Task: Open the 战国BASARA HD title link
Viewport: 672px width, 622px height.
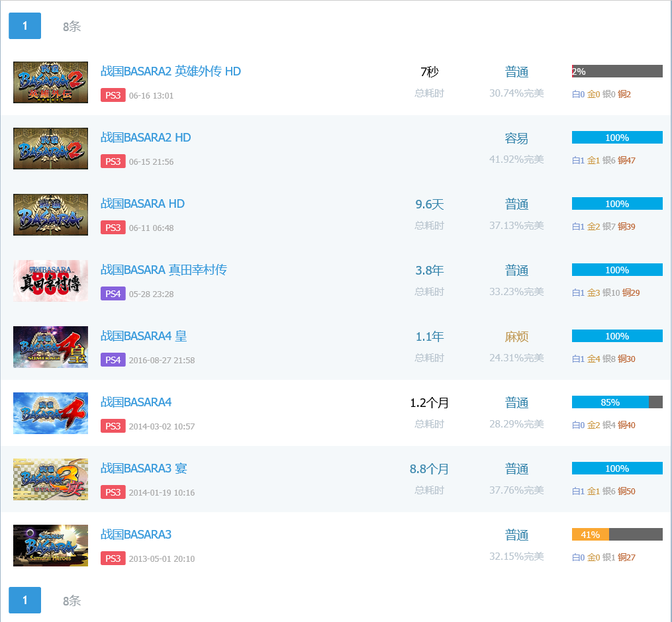Action: [x=142, y=204]
